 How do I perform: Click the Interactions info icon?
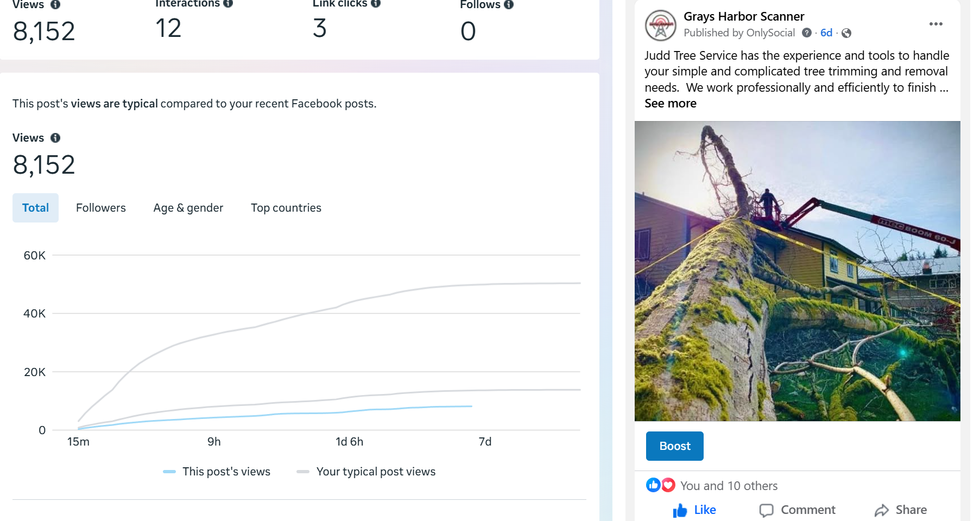coord(228,3)
